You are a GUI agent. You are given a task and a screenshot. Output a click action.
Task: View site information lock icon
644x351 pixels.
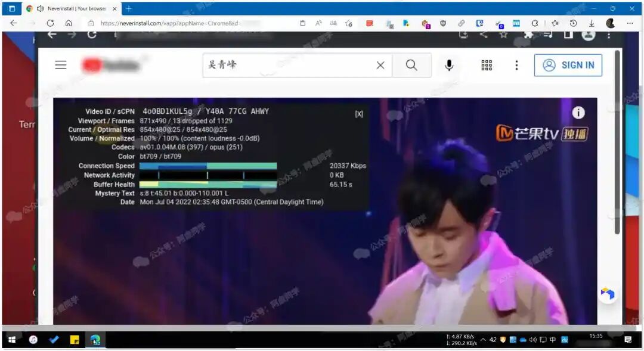91,23
